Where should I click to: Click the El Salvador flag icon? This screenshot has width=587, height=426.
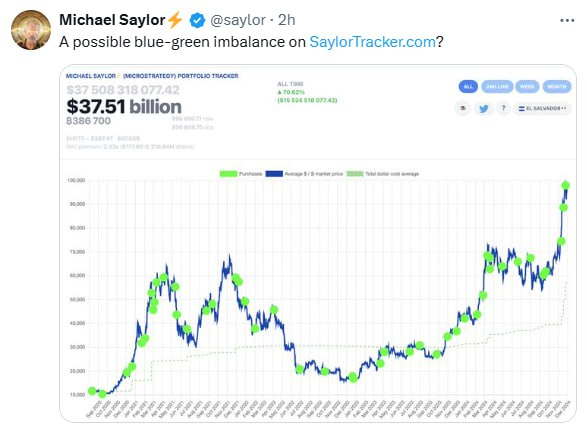[x=521, y=109]
